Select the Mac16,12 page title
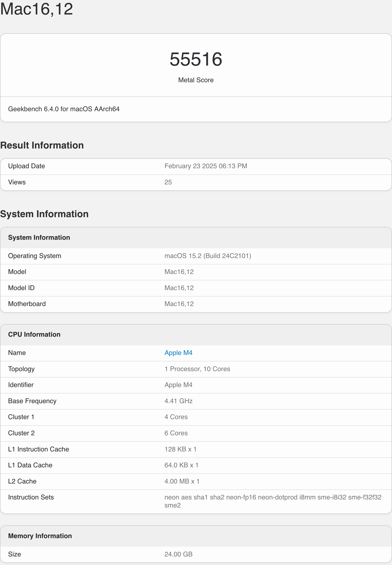The image size is (392, 565). 37,9
